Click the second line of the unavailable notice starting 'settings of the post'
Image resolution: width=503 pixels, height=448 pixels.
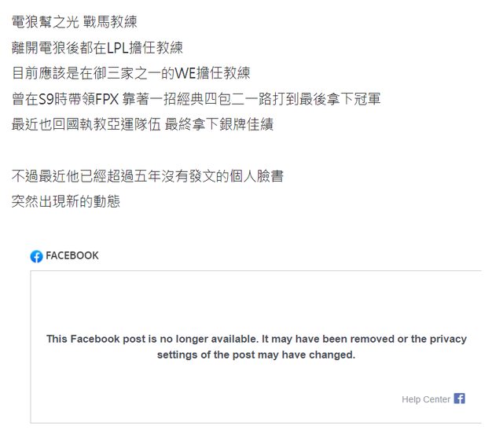coord(256,355)
